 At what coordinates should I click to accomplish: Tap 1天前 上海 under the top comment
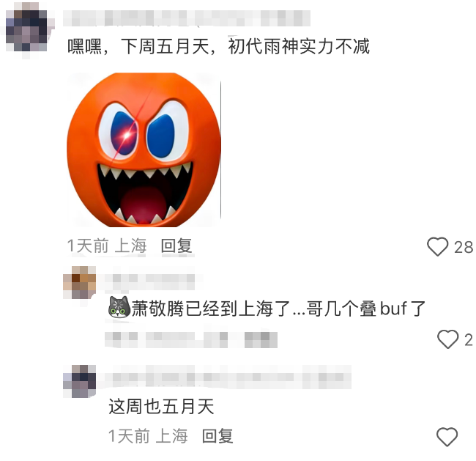coord(107,246)
